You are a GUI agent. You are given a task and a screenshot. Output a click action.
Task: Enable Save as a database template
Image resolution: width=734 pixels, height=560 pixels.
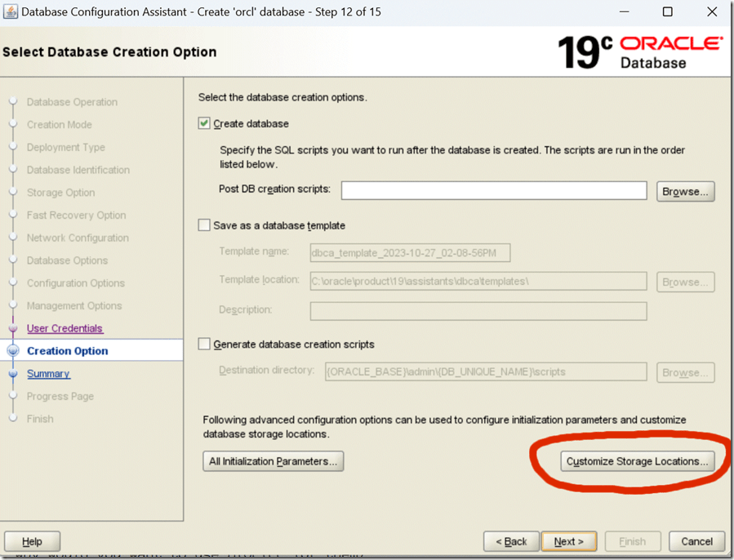click(x=204, y=225)
